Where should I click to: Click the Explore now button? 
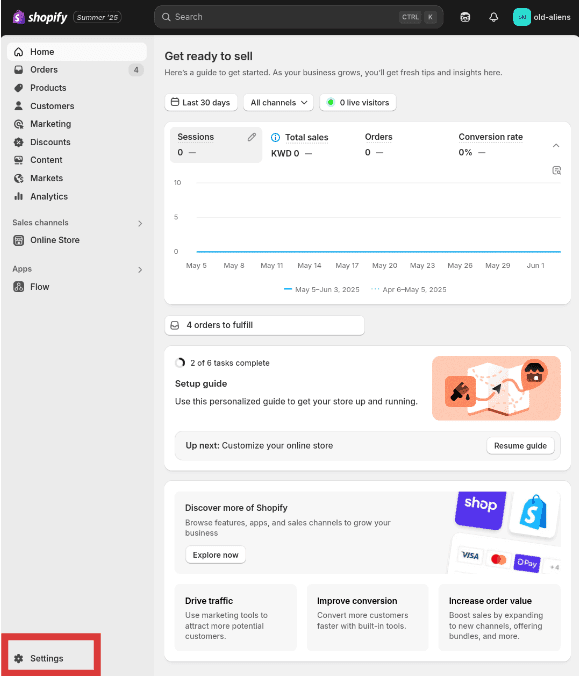[x=216, y=555]
